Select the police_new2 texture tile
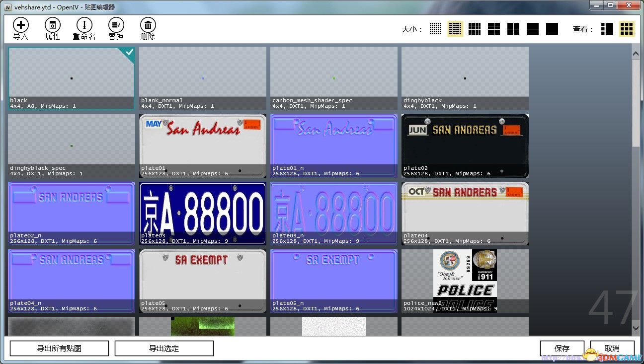This screenshot has width=644, height=364. click(x=465, y=281)
